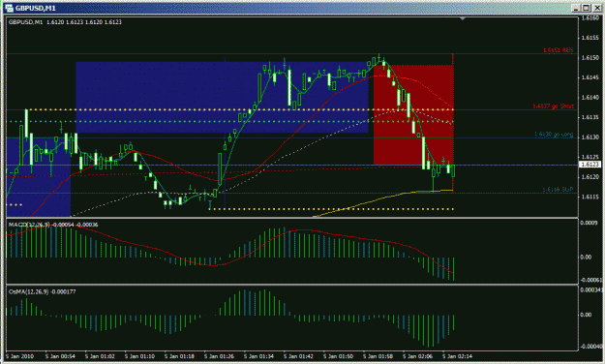Click the '5 Jan 01:02' time axis label
This screenshot has width=605, height=364.
[x=101, y=356]
